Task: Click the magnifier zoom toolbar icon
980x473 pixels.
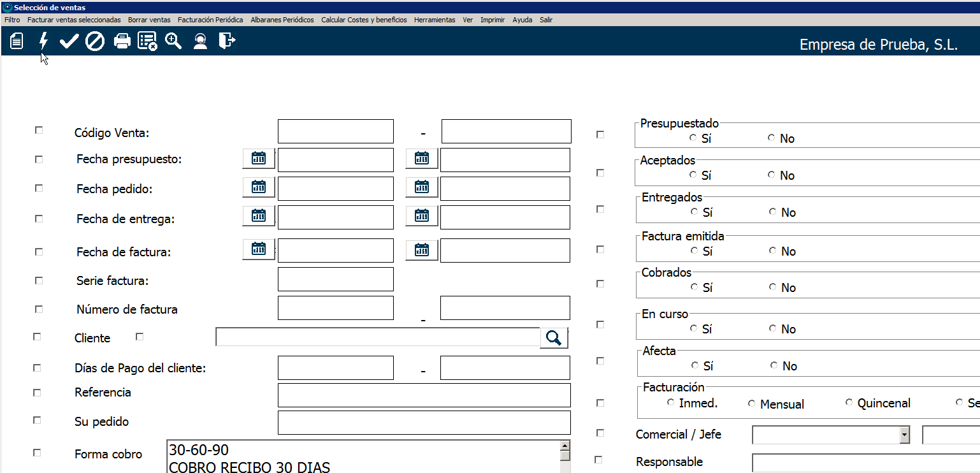Action: [x=173, y=41]
